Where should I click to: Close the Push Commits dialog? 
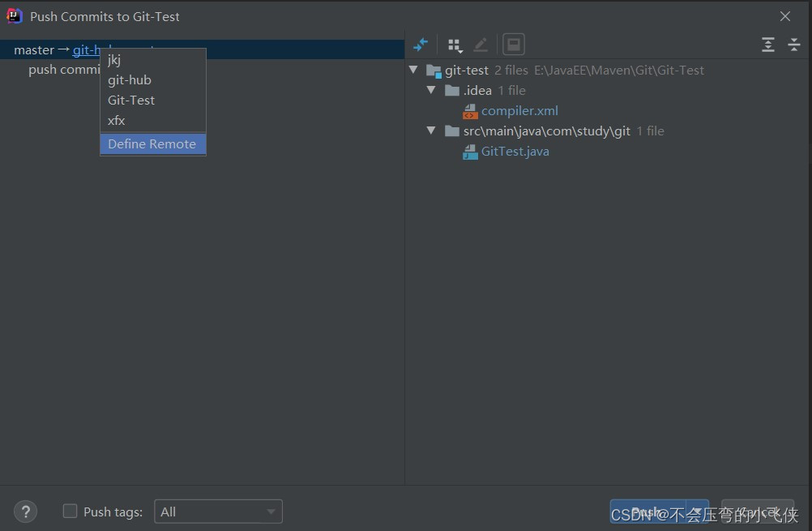[785, 16]
